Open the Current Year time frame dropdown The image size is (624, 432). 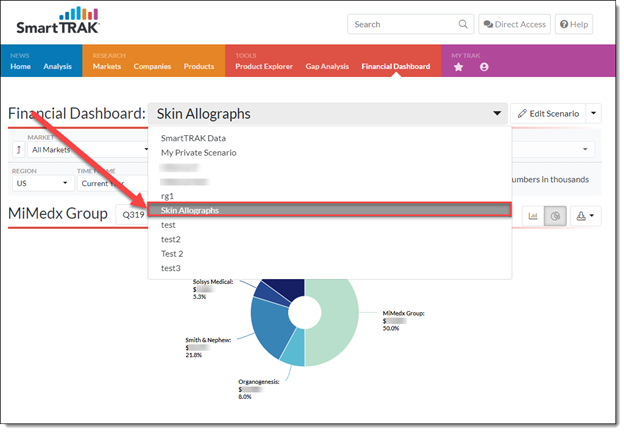pyautogui.click(x=113, y=183)
